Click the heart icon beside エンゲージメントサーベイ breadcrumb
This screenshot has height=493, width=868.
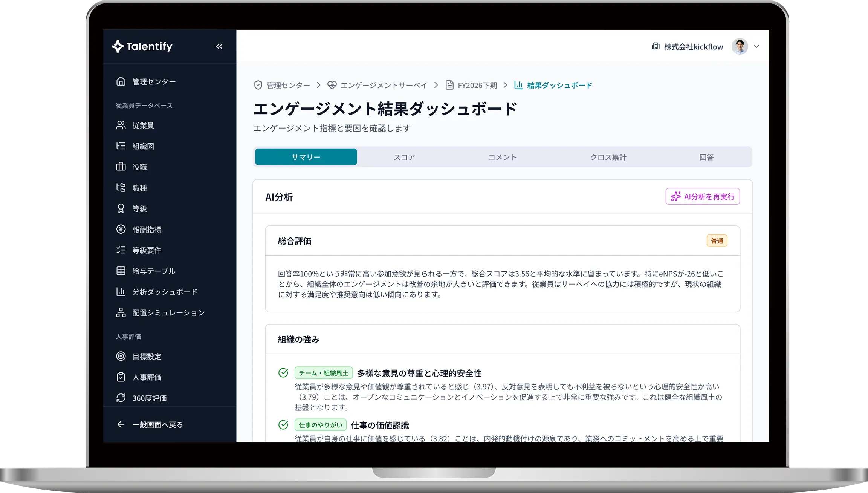(332, 85)
